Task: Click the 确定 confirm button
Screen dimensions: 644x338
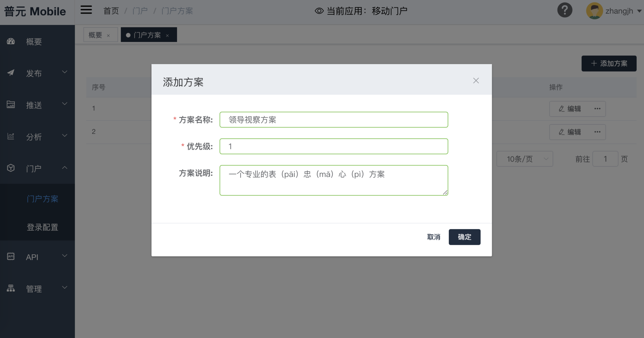Action: pos(464,237)
